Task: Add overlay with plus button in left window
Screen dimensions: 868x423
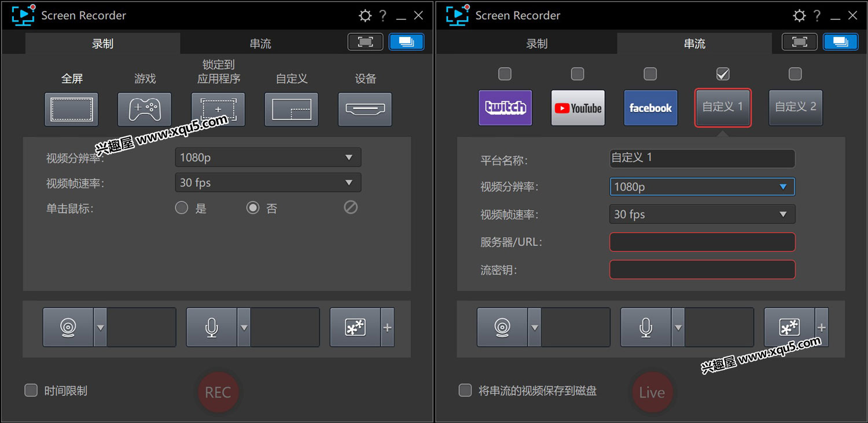Action: pyautogui.click(x=388, y=328)
